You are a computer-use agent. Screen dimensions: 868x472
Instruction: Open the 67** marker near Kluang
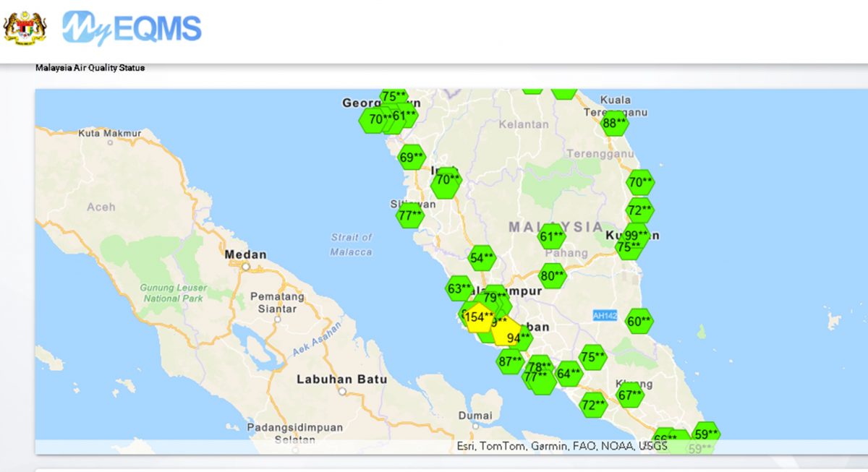(x=630, y=395)
